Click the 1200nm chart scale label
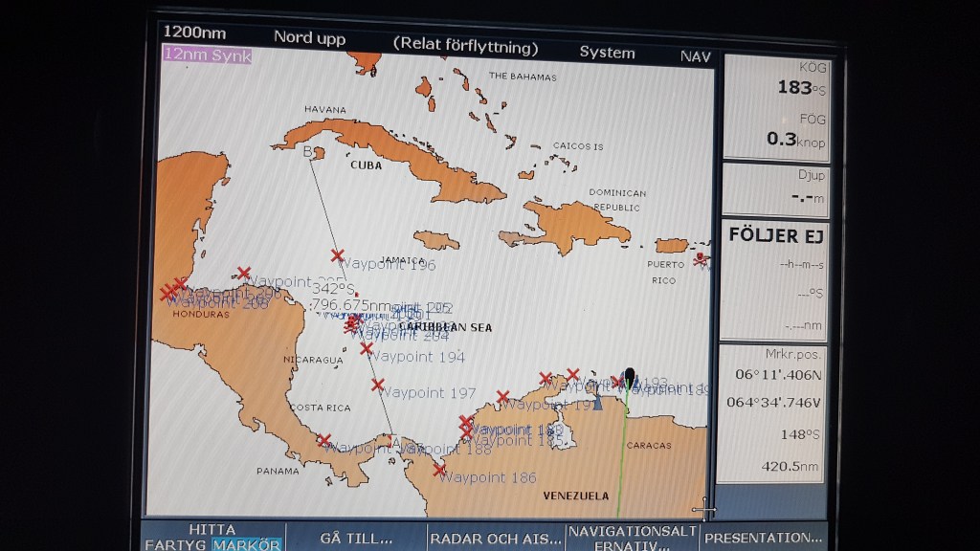 [194, 33]
